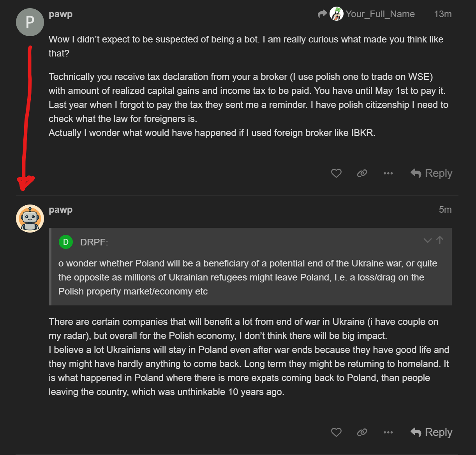This screenshot has width=476, height=455.
Task: Open the robot avatar profile
Action: 30,219
